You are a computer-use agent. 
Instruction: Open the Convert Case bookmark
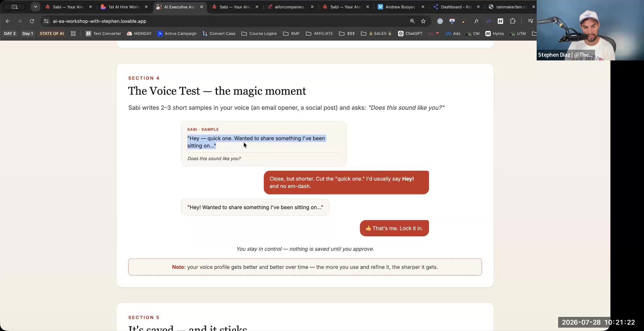pyautogui.click(x=219, y=34)
